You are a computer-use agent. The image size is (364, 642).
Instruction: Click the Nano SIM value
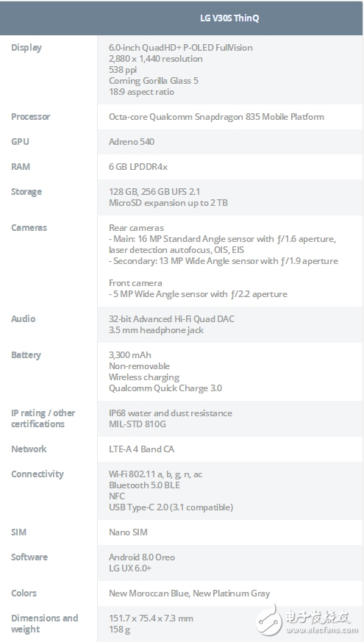[x=128, y=532]
